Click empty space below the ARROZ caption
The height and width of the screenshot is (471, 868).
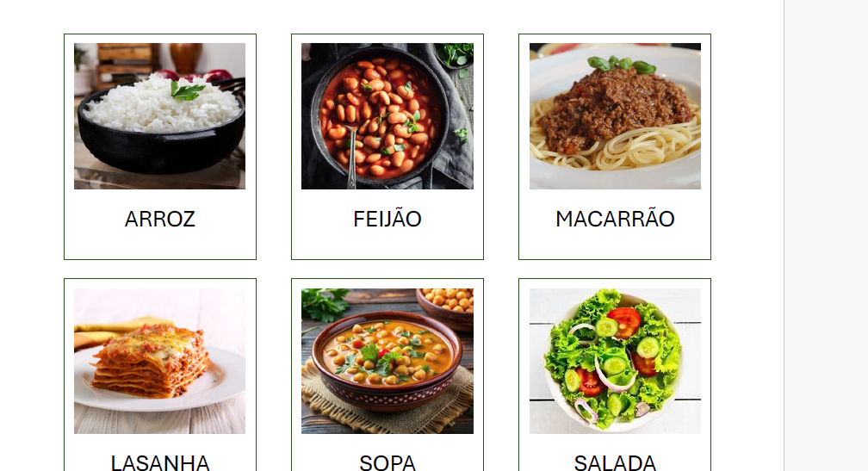160,245
